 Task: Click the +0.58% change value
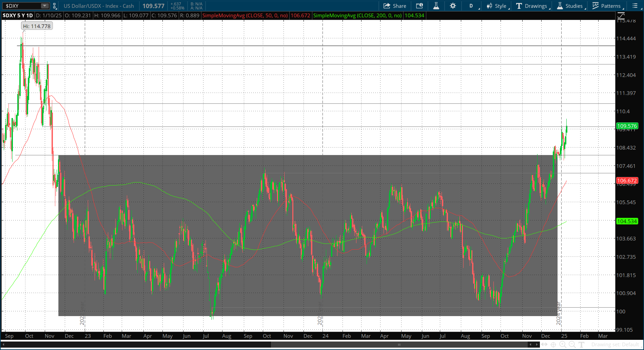tap(177, 8)
